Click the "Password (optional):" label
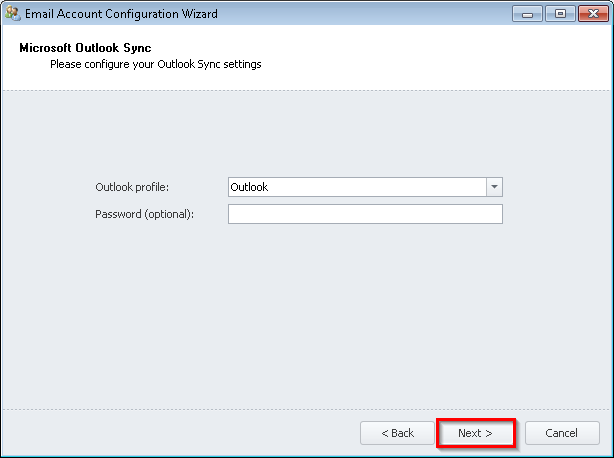614x458 pixels. [144, 214]
